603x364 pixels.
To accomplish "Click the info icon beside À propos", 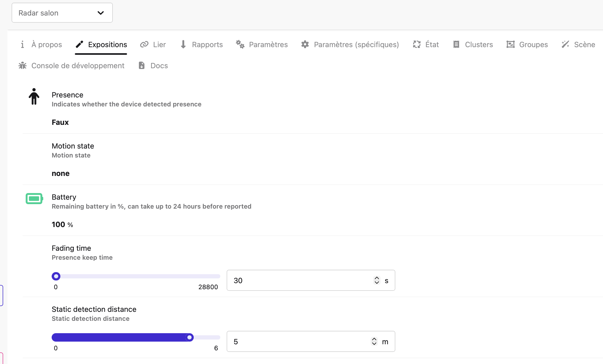I will pyautogui.click(x=22, y=45).
